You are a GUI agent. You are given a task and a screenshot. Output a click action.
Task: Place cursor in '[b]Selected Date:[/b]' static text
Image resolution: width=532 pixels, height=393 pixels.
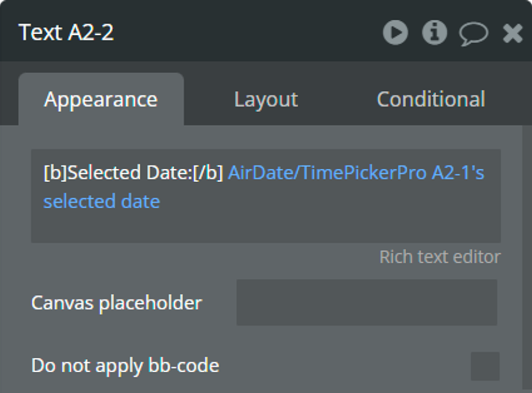tap(134, 172)
